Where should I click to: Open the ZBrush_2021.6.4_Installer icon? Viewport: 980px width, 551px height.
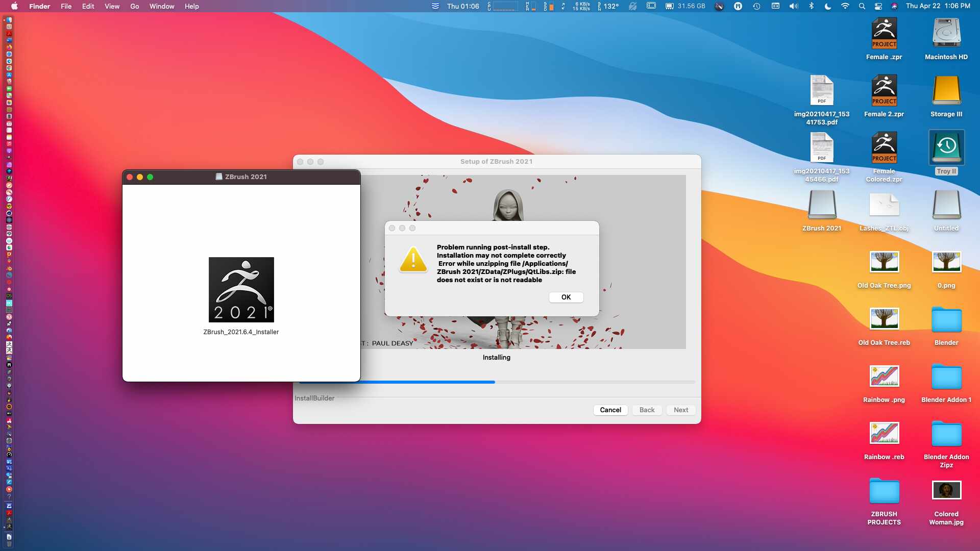pos(241,290)
